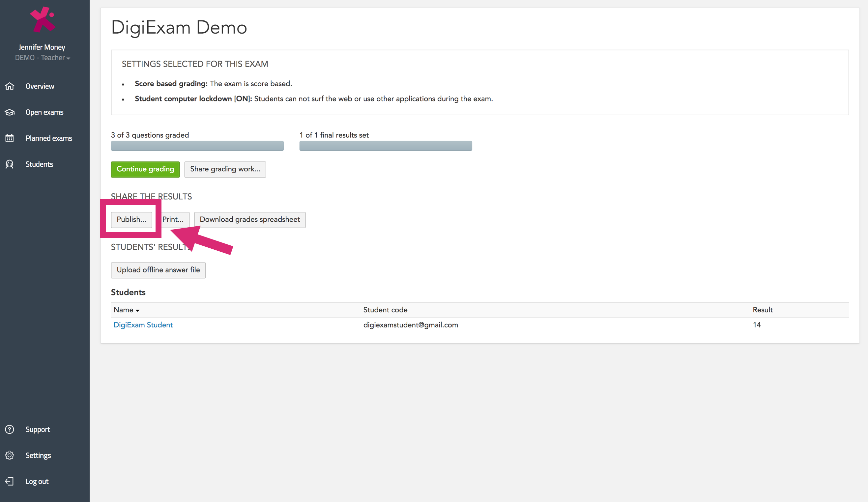Viewport: 868px width, 502px height.
Task: Click the Overview home icon
Action: 10,86
